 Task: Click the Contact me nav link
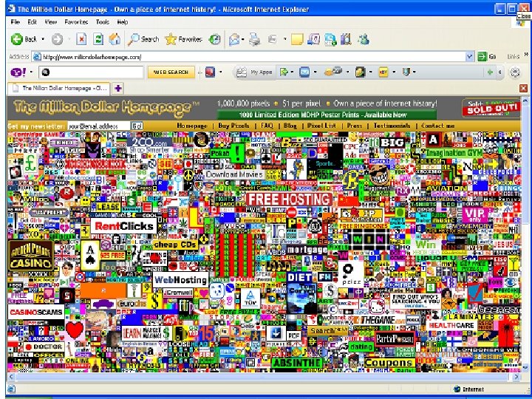pyautogui.click(x=437, y=126)
